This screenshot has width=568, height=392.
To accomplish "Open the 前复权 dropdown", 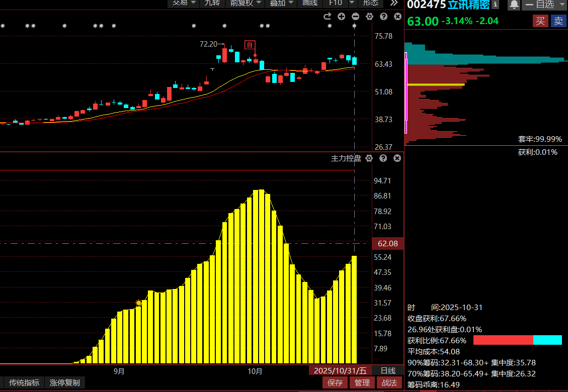I will (246, 3).
